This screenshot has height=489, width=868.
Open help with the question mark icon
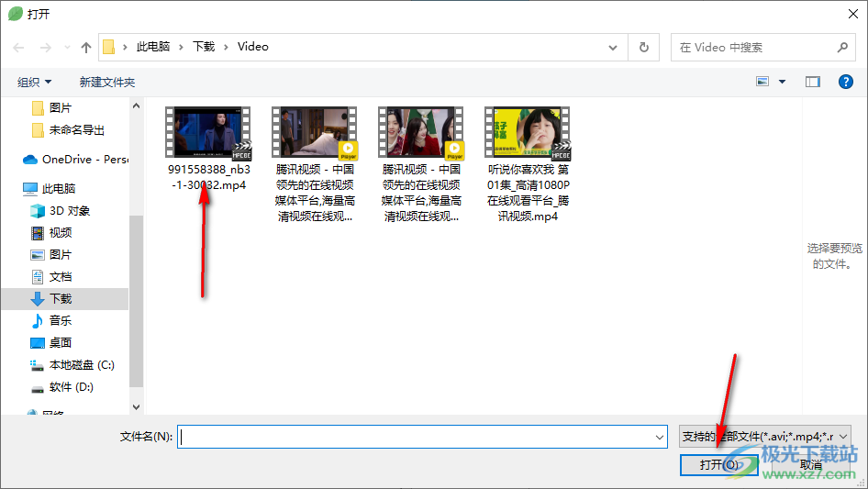point(845,82)
